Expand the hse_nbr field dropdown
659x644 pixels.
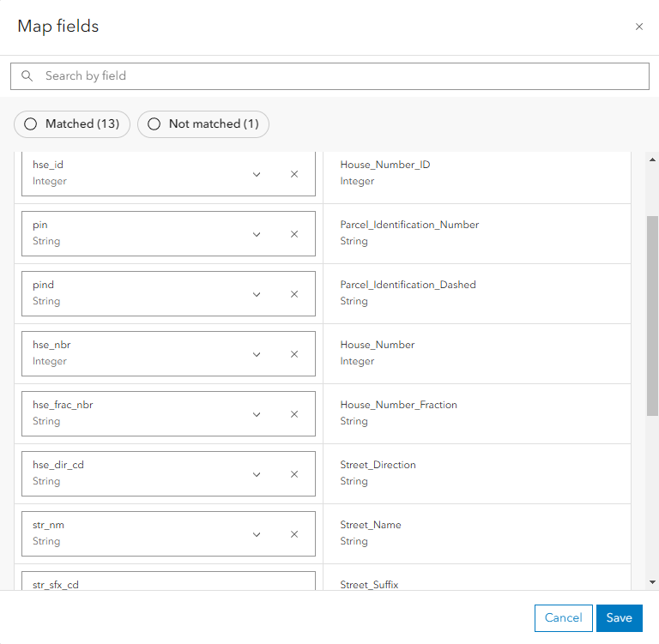257,354
